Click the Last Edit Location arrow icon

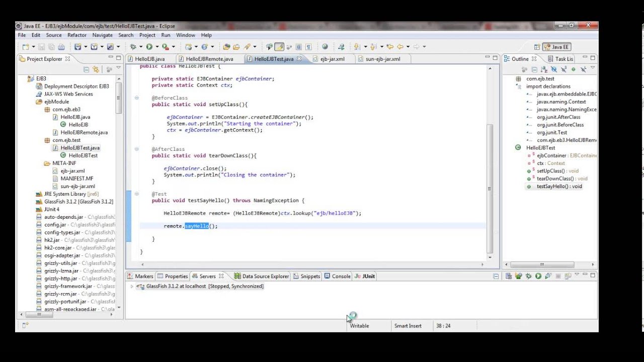click(x=389, y=47)
